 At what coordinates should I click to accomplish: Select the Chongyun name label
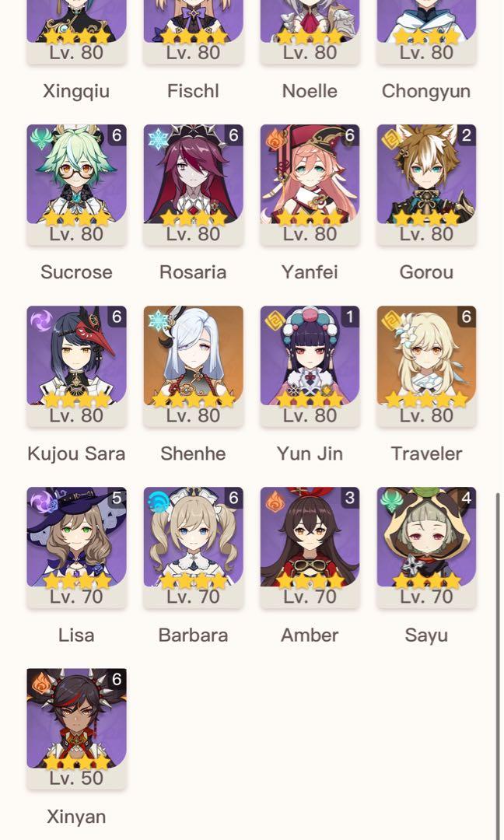(426, 91)
